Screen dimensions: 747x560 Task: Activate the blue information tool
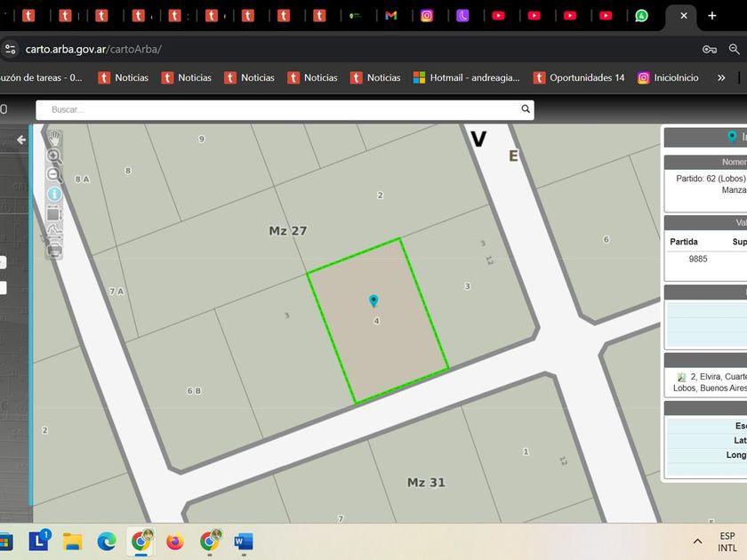point(53,194)
